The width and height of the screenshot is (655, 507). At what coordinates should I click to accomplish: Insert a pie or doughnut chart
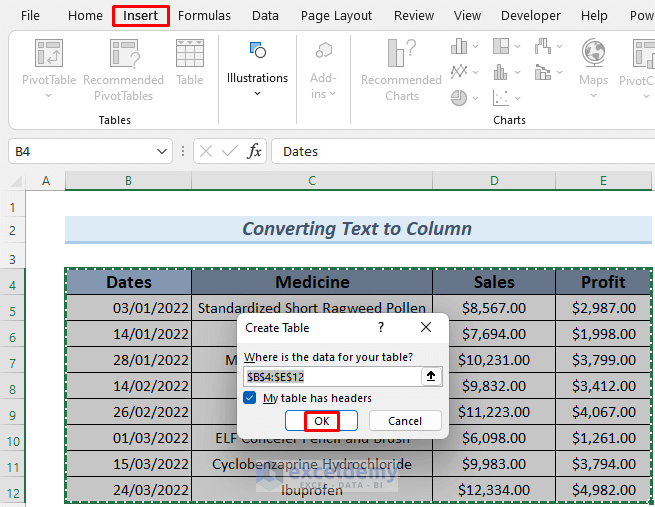(x=459, y=98)
